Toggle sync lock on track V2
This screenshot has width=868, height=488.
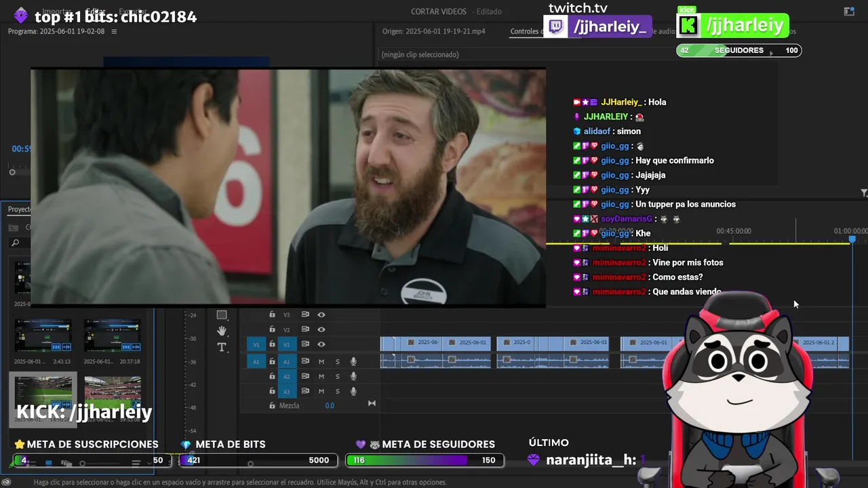coord(305,329)
